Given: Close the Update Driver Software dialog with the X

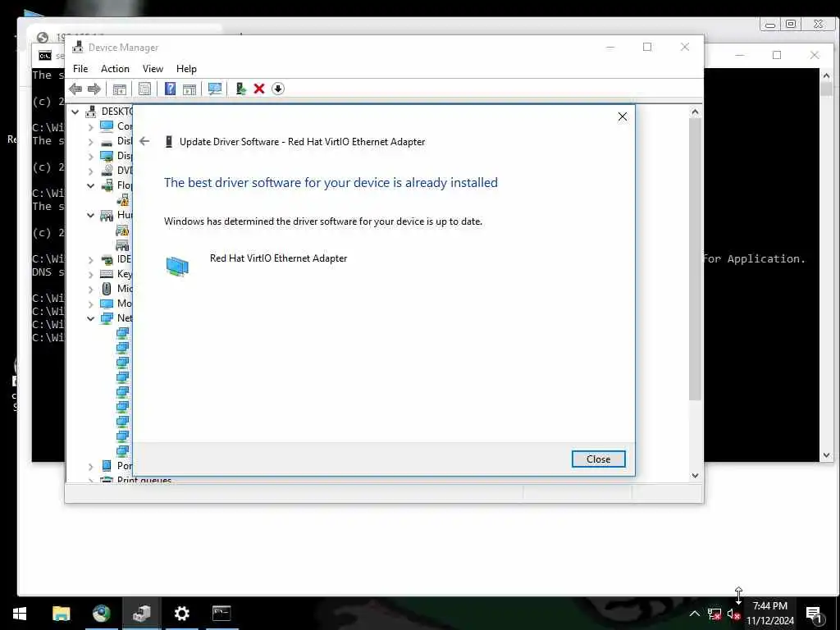Looking at the screenshot, I should (x=623, y=116).
